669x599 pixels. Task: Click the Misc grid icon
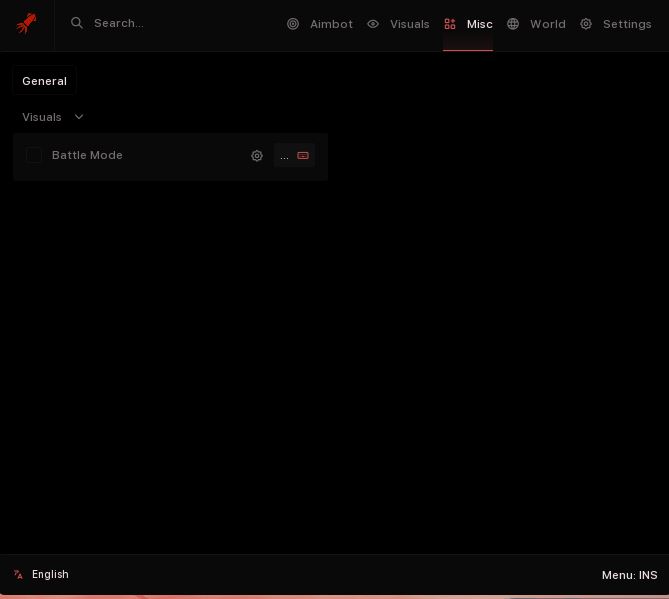[x=450, y=24]
